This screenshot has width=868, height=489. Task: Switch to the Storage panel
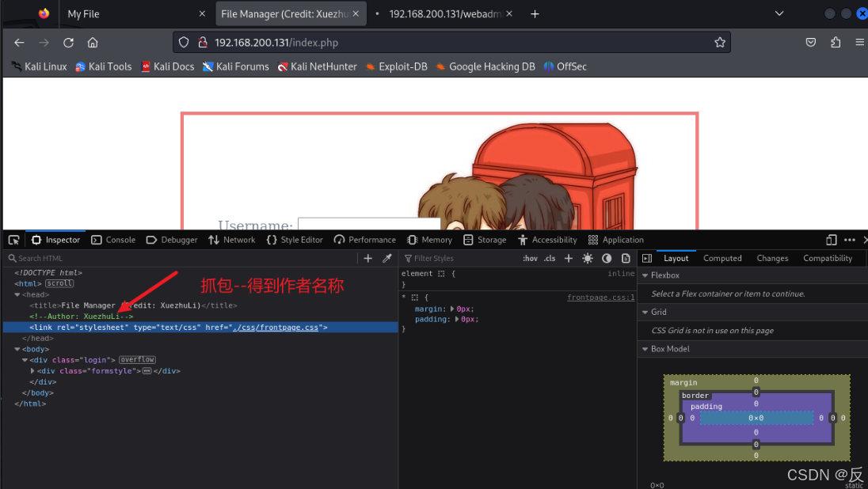tap(485, 240)
